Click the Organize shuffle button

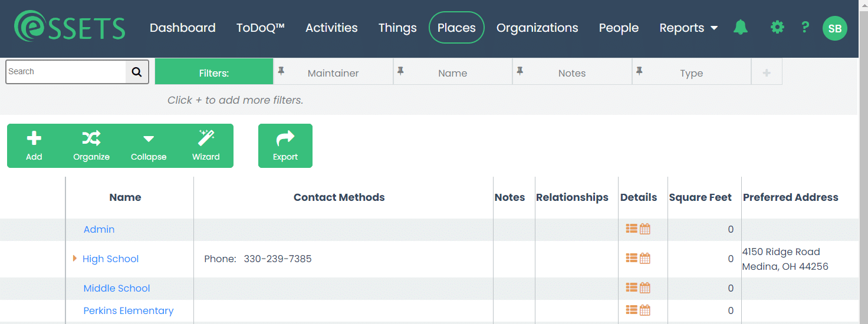click(91, 146)
